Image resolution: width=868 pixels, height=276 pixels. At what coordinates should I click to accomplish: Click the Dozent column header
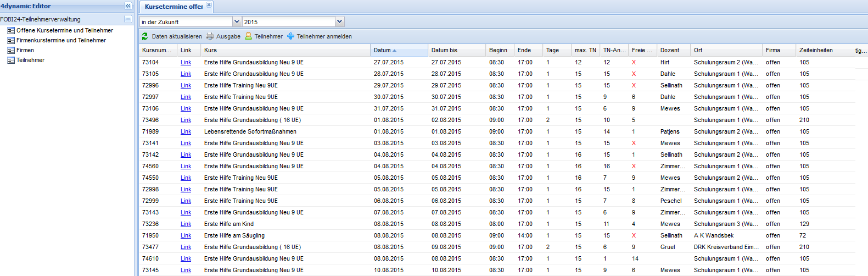tap(669, 50)
